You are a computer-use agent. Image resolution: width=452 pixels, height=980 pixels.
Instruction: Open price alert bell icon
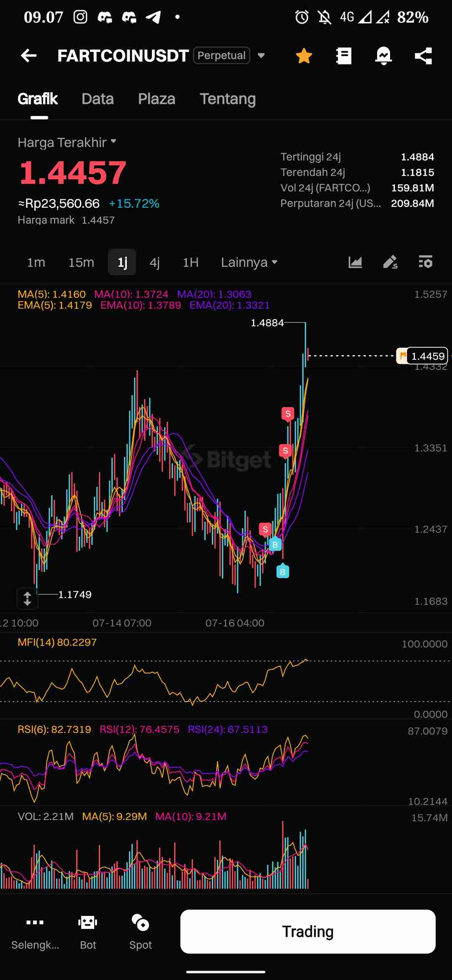point(383,56)
